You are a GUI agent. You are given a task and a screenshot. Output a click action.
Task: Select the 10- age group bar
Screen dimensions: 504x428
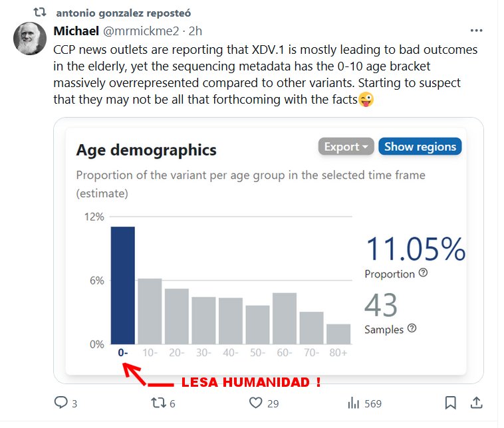[150, 311]
